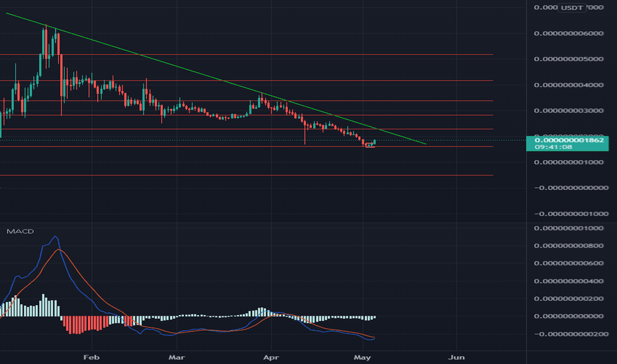Click the Mar label on time axis
Screen dimensions: 617x364
click(176, 357)
